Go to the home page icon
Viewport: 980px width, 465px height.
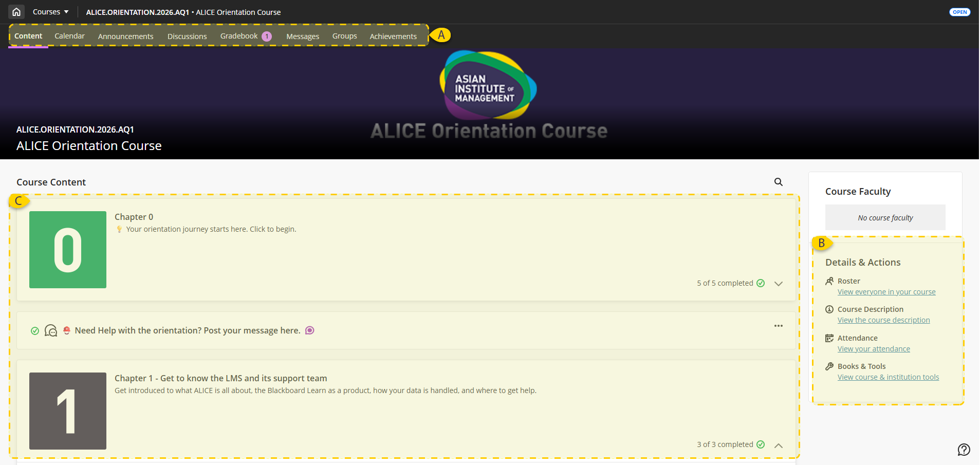[x=16, y=12]
